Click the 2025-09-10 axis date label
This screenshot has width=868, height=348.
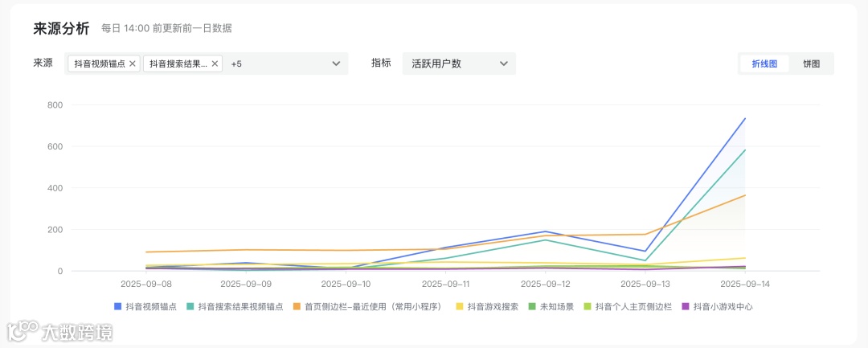[346, 283]
